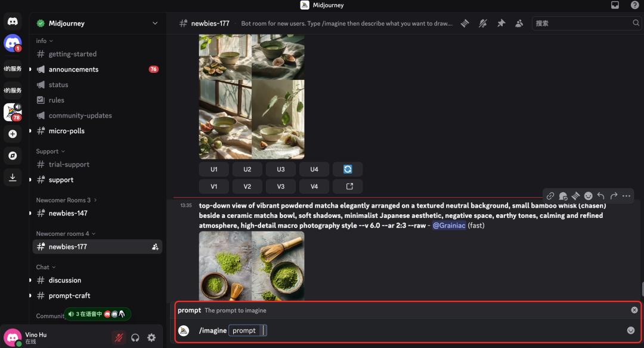Open support channel
The image size is (644, 348).
(x=97, y=180)
